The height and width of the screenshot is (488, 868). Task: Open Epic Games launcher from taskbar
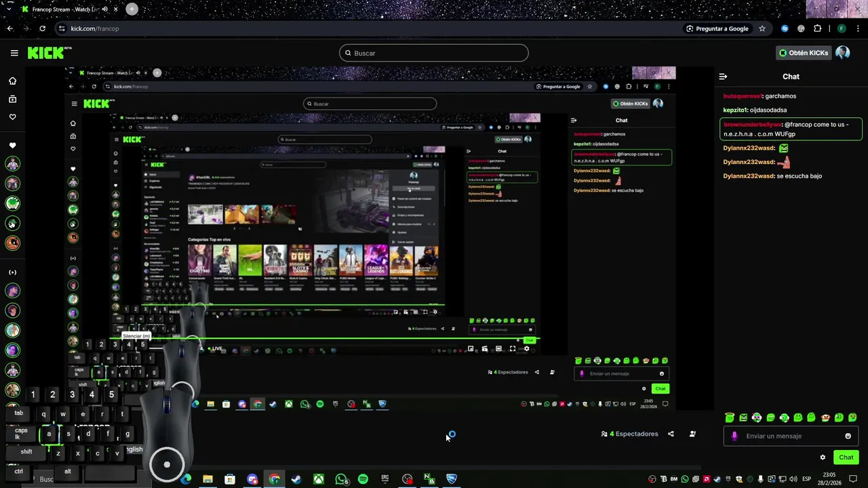[x=385, y=479]
